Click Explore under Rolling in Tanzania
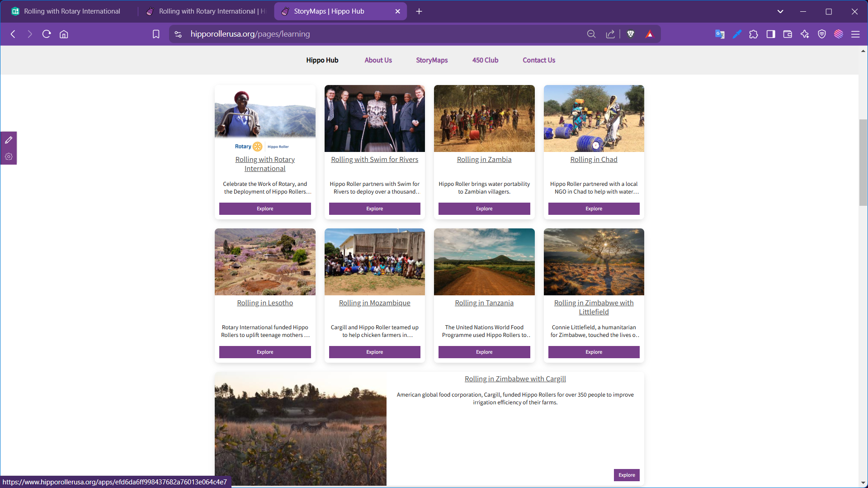This screenshot has height=488, width=868. click(484, 352)
